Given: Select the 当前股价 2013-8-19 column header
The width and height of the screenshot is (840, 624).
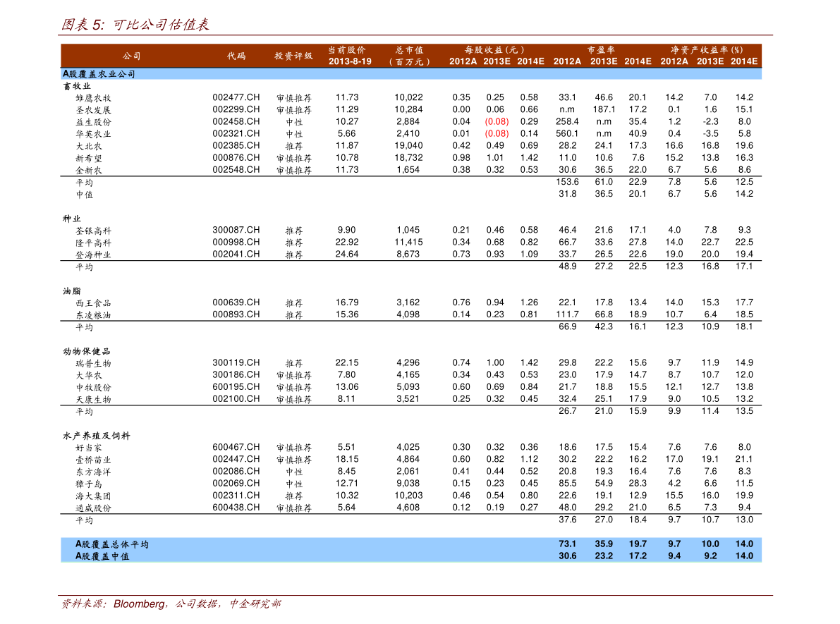Looking at the screenshot, I should coord(350,56).
